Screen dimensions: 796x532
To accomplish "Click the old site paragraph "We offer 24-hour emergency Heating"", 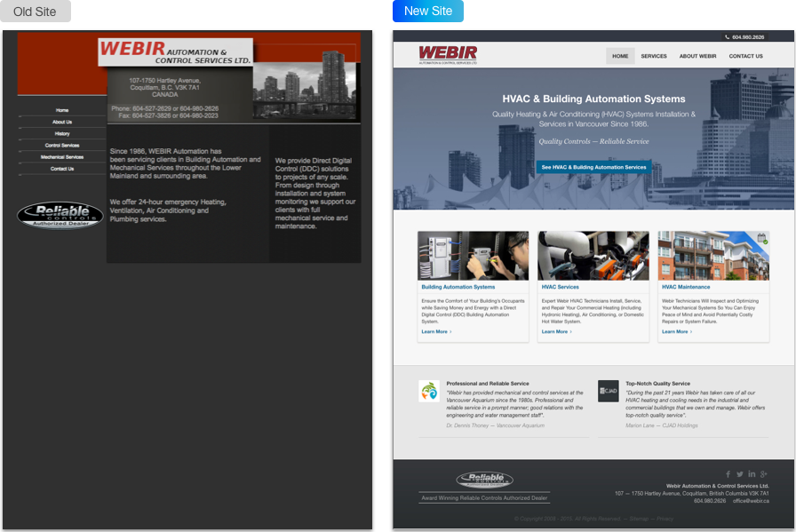I will click(x=168, y=210).
